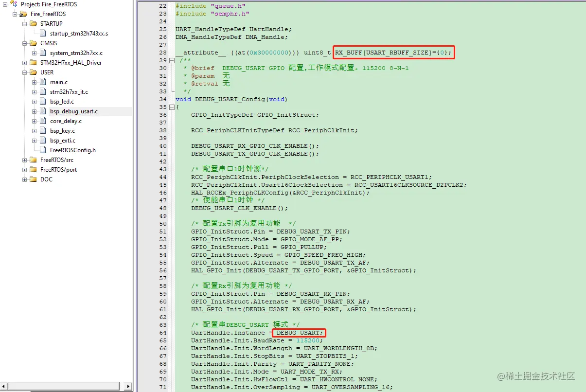Collapse the CMSIS group
The height and width of the screenshot is (392, 586).
click(x=25, y=43)
